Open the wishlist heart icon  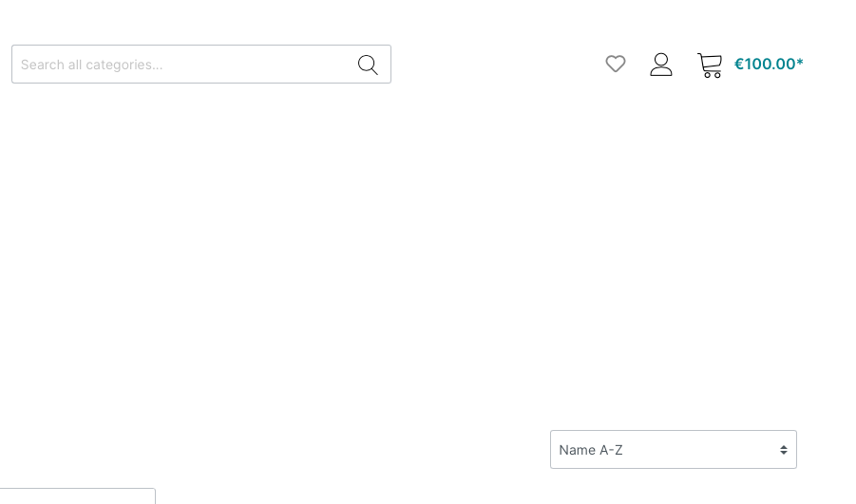[x=616, y=64]
